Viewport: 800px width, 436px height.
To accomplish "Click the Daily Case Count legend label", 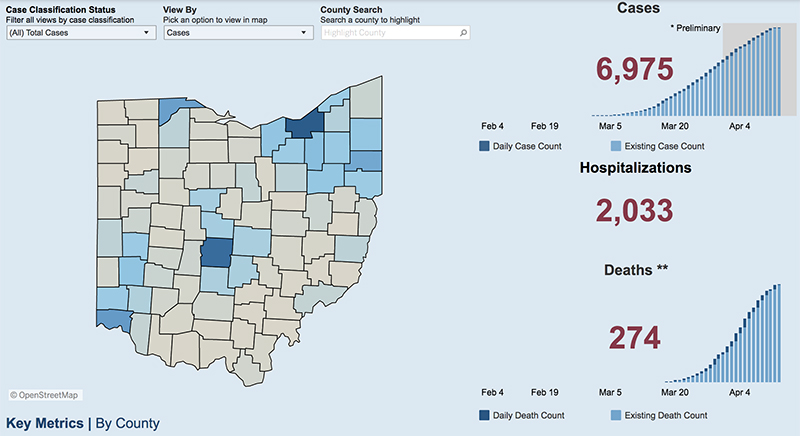I will coord(527,146).
